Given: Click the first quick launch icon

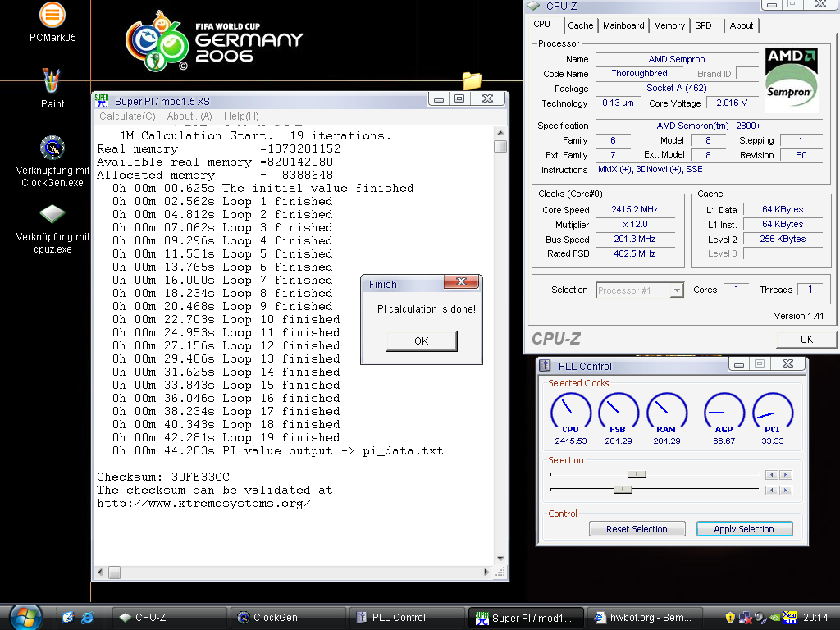Looking at the screenshot, I should (67, 617).
